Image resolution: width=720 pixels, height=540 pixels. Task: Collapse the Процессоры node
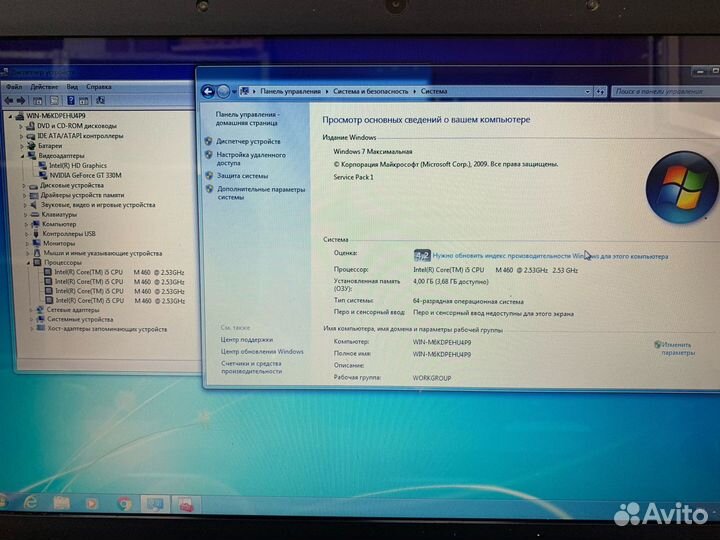pyautogui.click(x=28, y=263)
